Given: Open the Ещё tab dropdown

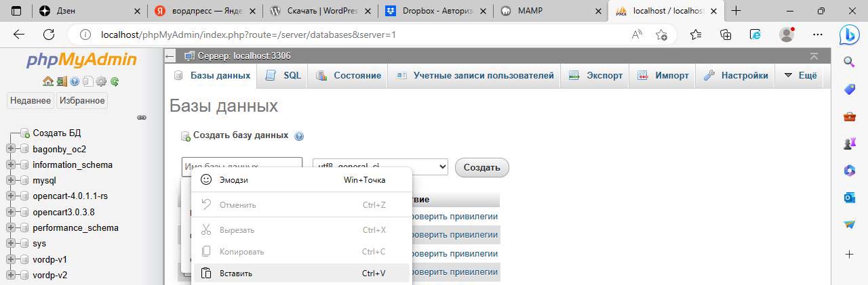Looking at the screenshot, I should 800,76.
